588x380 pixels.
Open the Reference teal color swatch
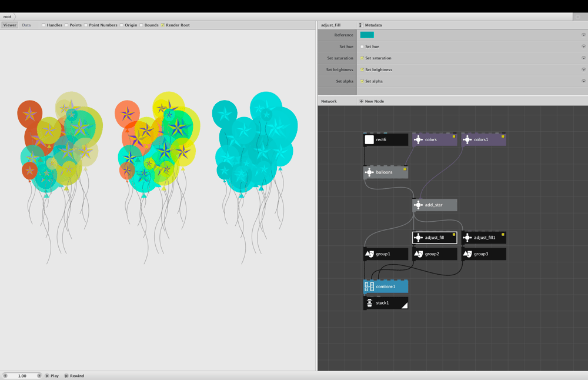point(367,35)
